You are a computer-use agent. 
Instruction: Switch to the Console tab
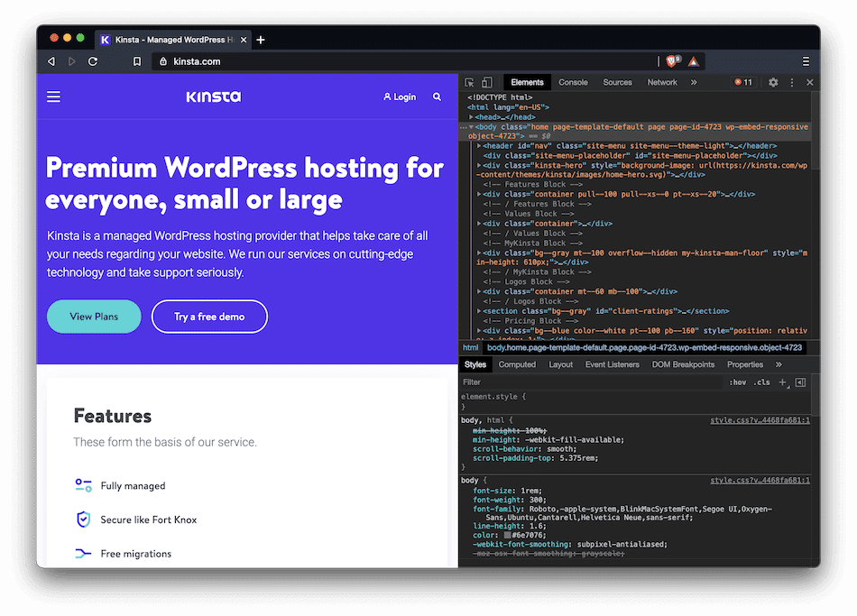click(573, 82)
